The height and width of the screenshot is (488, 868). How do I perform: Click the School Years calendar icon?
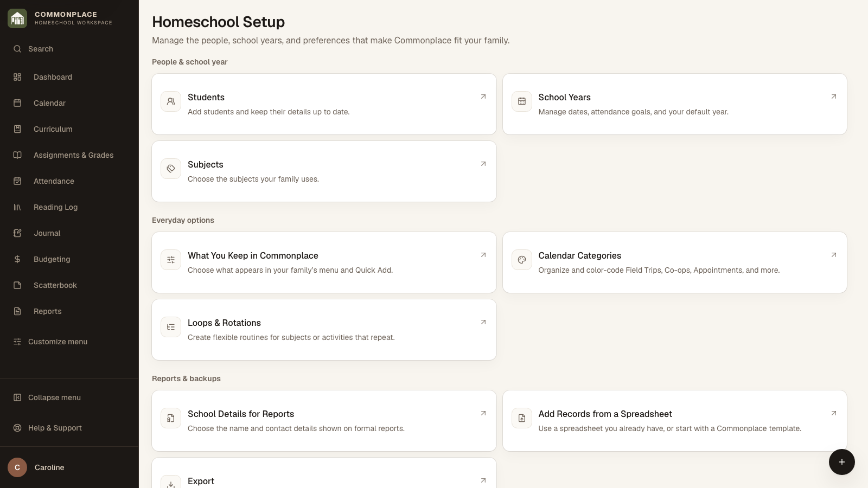click(522, 101)
